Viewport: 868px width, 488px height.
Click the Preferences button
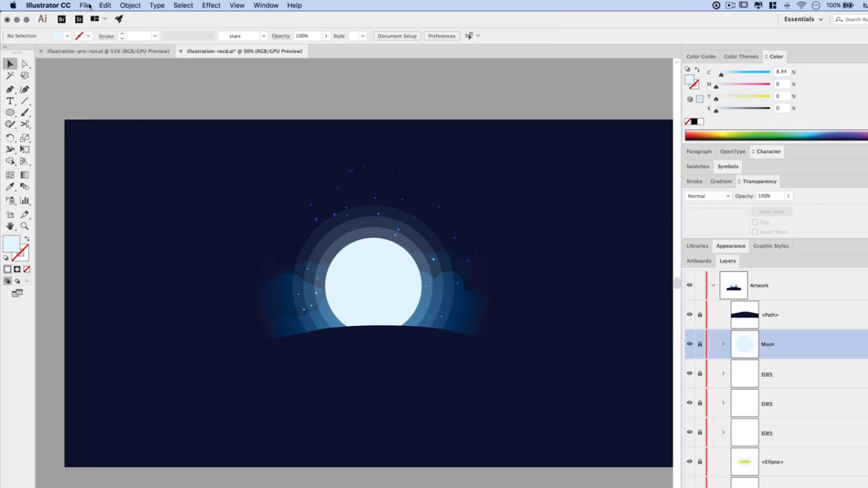pos(441,36)
